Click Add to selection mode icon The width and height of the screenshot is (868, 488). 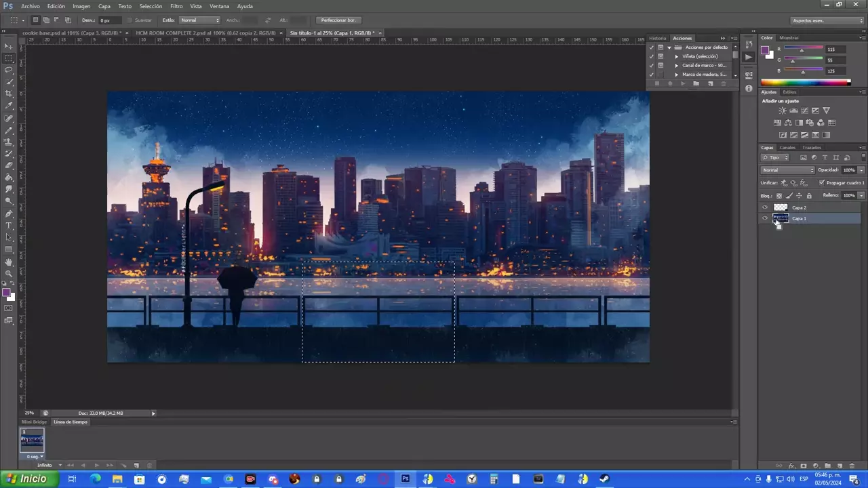coord(46,20)
